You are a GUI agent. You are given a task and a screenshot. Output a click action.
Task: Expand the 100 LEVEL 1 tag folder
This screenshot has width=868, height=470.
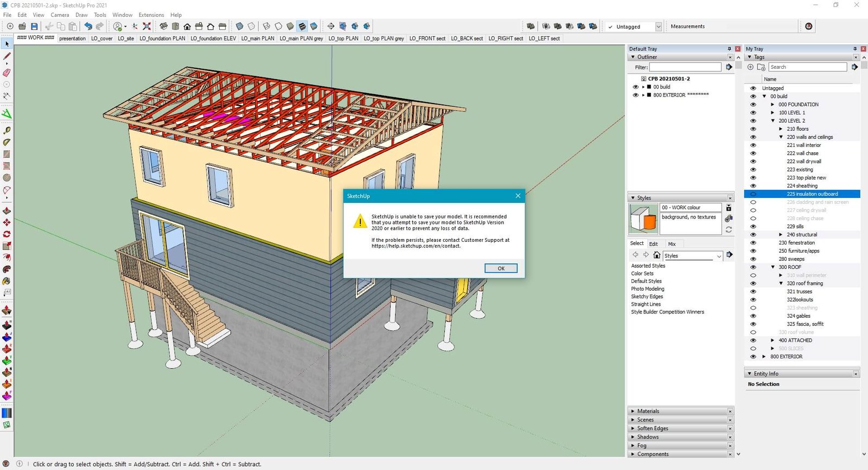coord(773,113)
